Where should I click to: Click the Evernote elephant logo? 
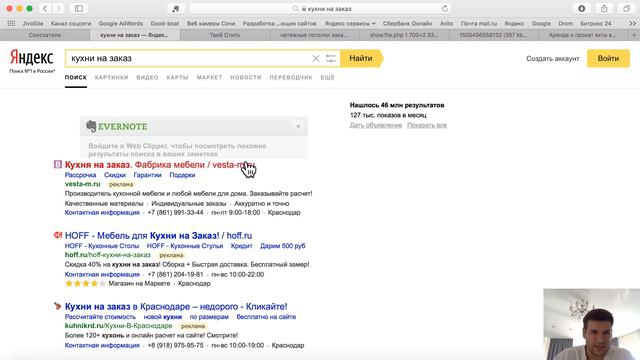pyautogui.click(x=91, y=127)
